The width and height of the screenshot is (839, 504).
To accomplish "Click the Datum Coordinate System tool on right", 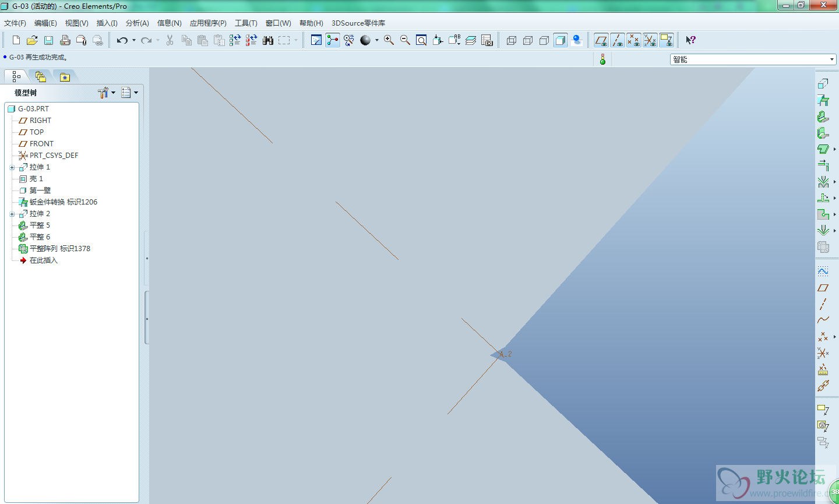I will coord(823,353).
